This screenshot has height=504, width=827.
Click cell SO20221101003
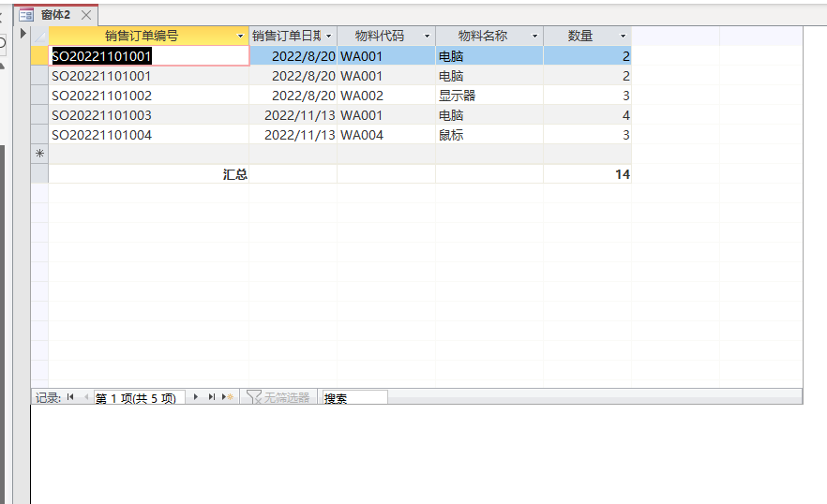click(149, 115)
